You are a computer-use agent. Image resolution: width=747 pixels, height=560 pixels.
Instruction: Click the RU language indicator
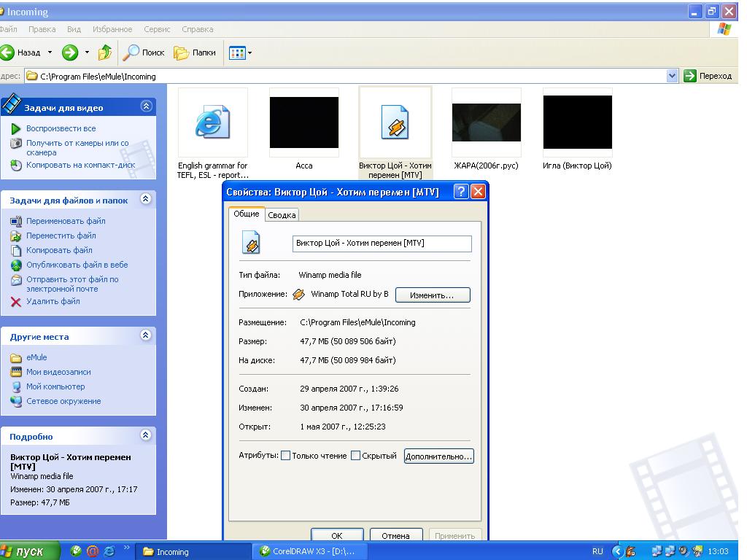click(597, 551)
